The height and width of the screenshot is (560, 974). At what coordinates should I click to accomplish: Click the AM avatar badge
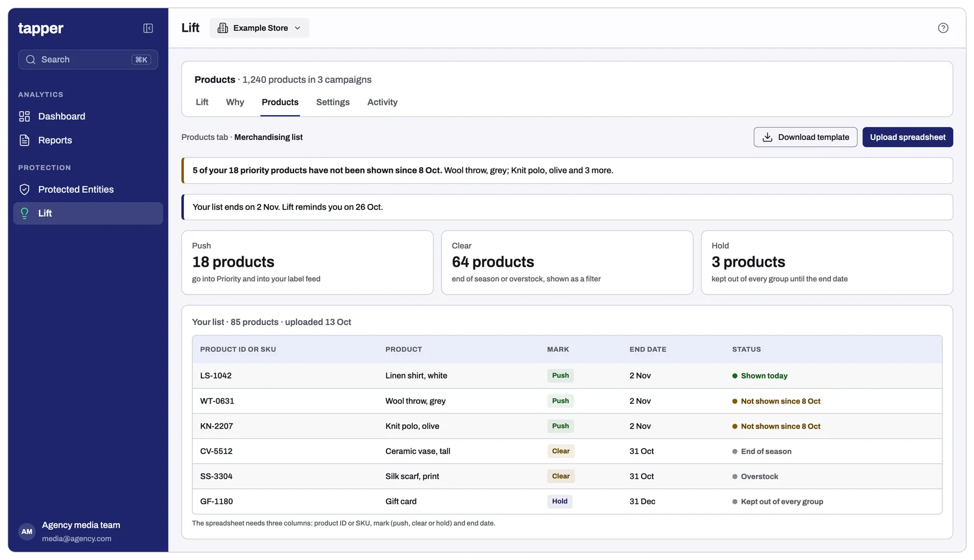(x=27, y=531)
